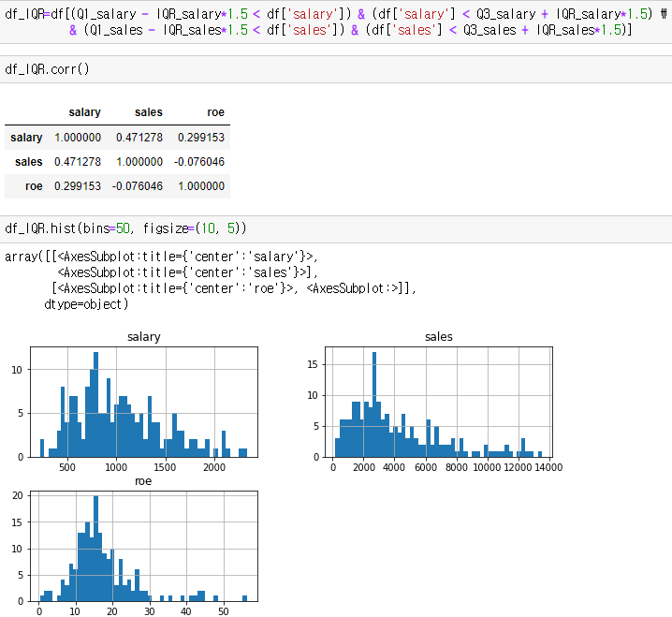Click the 1.000000 value in roe row
The width and height of the screenshot is (672, 617).
click(201, 186)
